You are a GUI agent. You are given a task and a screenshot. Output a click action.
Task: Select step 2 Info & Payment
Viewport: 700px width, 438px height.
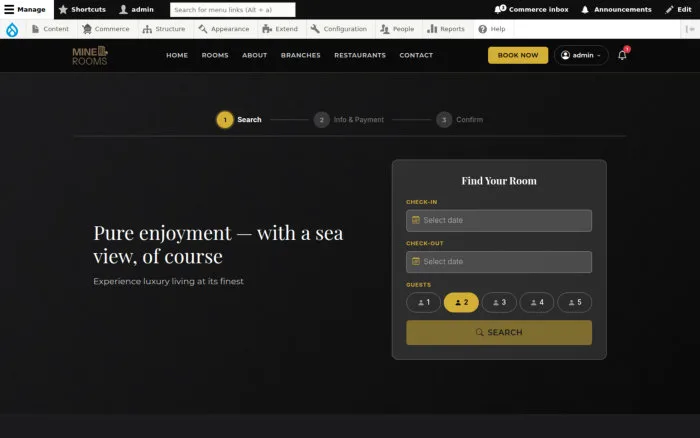[x=349, y=120]
